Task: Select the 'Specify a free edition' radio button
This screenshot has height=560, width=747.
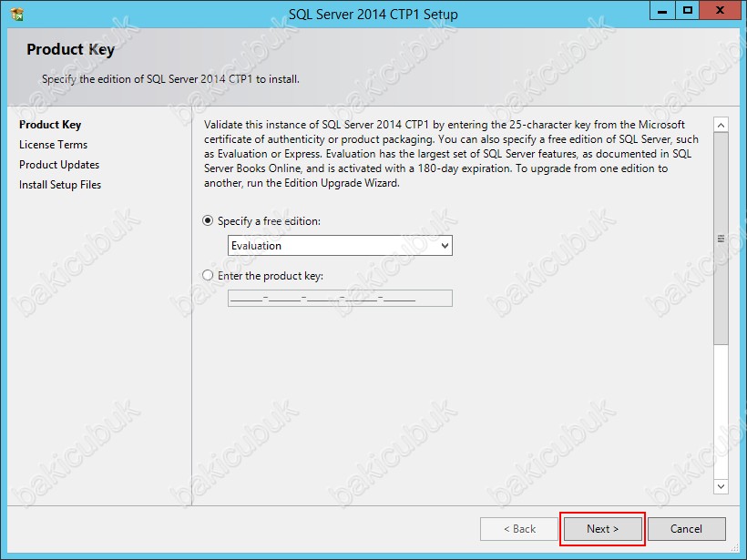Action: [x=208, y=221]
